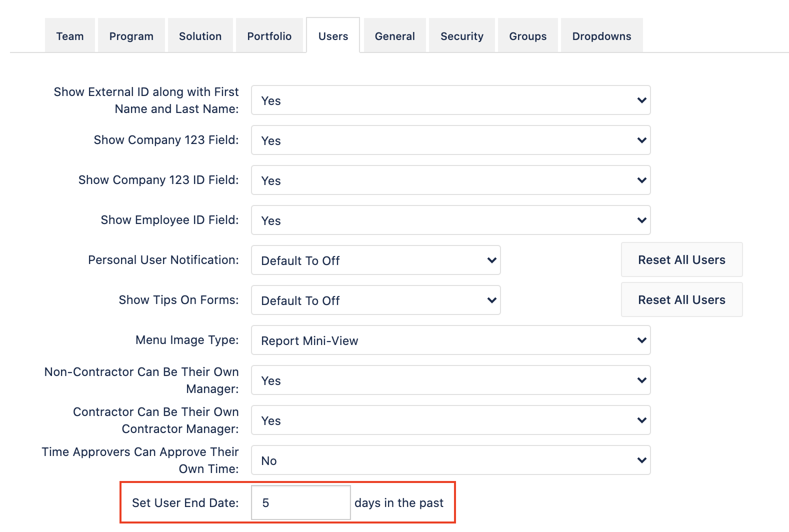The height and width of the screenshot is (532, 789).
Task: Click the Show Company 123 ID Field label
Action: (x=158, y=180)
